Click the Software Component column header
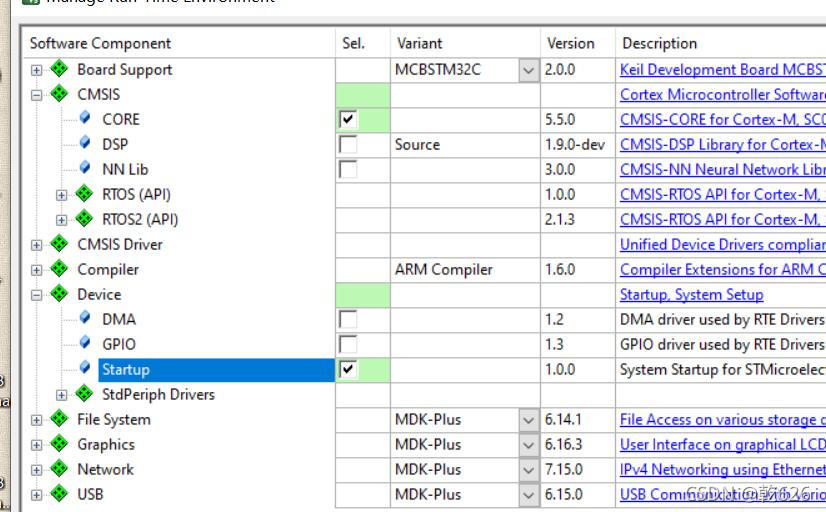The width and height of the screenshot is (826, 512). [x=179, y=43]
